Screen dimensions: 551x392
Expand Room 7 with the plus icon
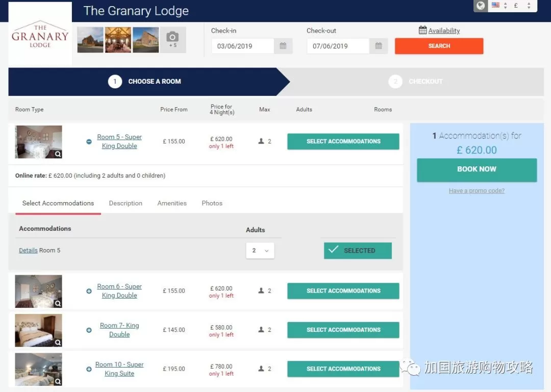click(89, 330)
